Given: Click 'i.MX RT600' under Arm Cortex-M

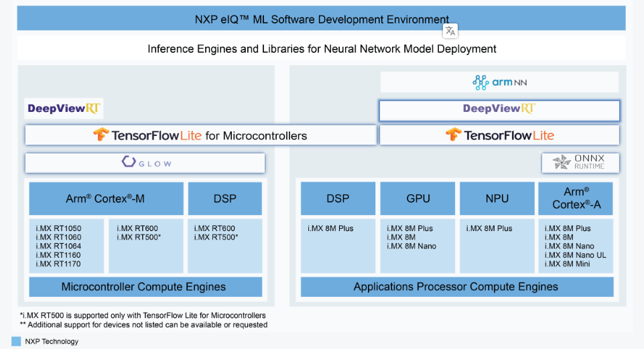Looking at the screenshot, I should coord(137,228).
